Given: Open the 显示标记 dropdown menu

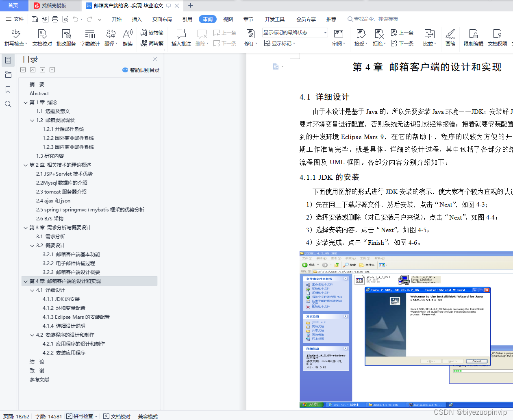Looking at the screenshot, I should (280, 43).
